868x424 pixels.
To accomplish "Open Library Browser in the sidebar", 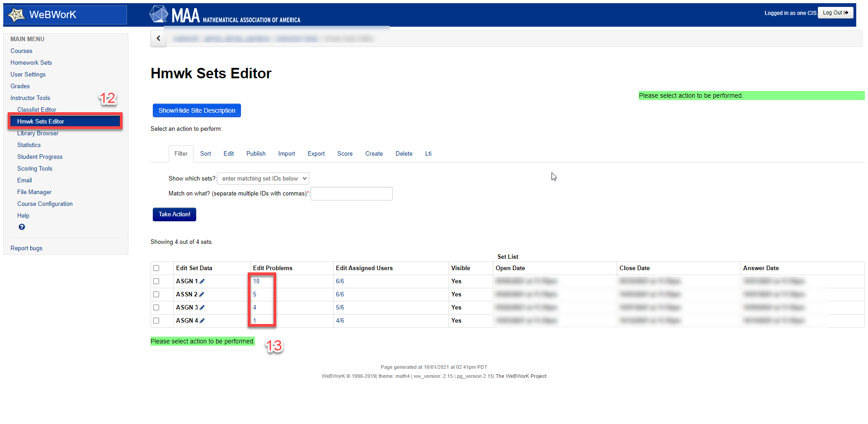I will (38, 133).
